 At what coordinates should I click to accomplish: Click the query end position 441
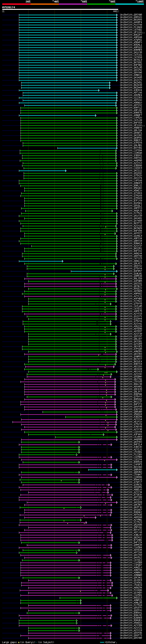pyautogui.click(x=115, y=11)
